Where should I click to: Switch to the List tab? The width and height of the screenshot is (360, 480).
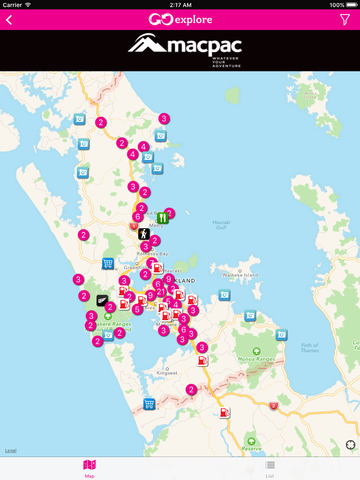coord(270,468)
